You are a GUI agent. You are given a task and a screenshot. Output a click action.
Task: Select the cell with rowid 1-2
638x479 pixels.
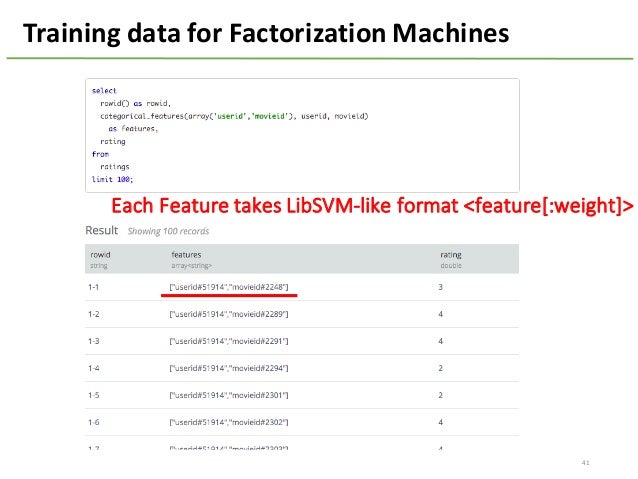tap(94, 314)
